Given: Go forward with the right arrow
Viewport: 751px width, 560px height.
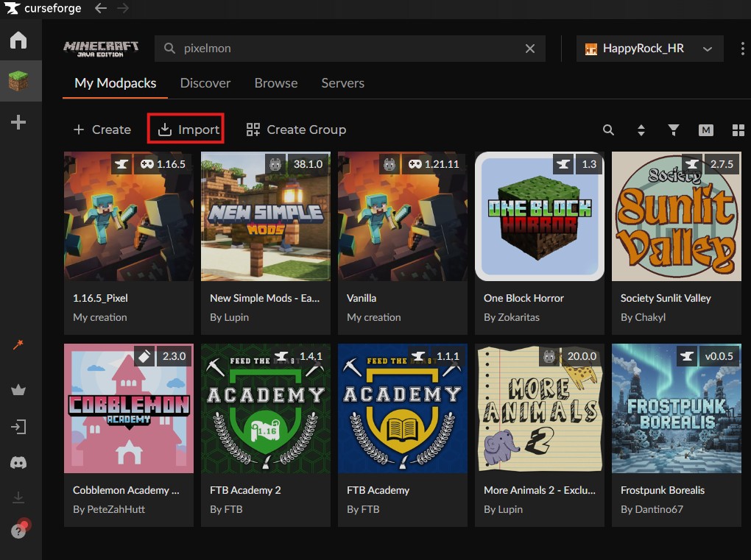Looking at the screenshot, I should [123, 8].
